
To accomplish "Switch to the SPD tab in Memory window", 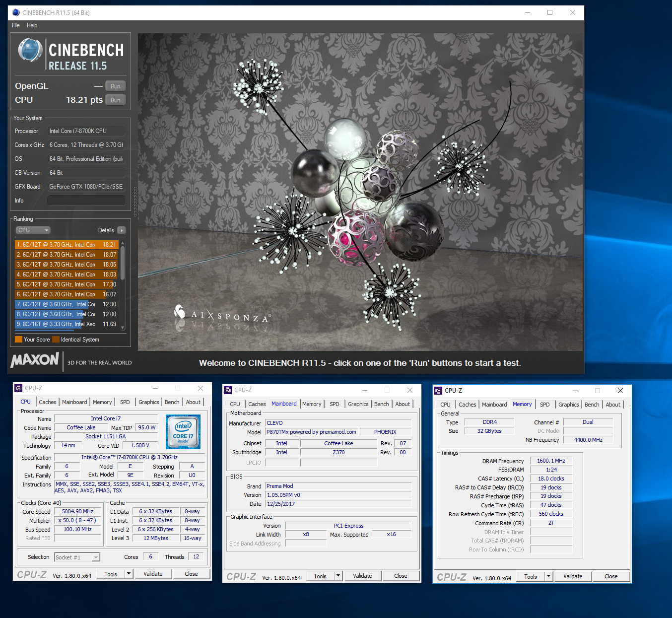I will pos(544,405).
